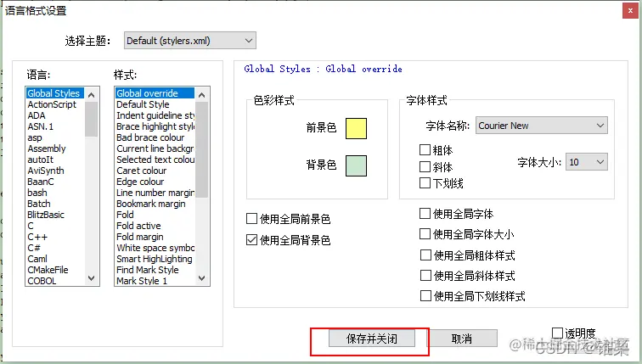Select ADA in language list
This screenshot has height=364, width=642.
55,115
